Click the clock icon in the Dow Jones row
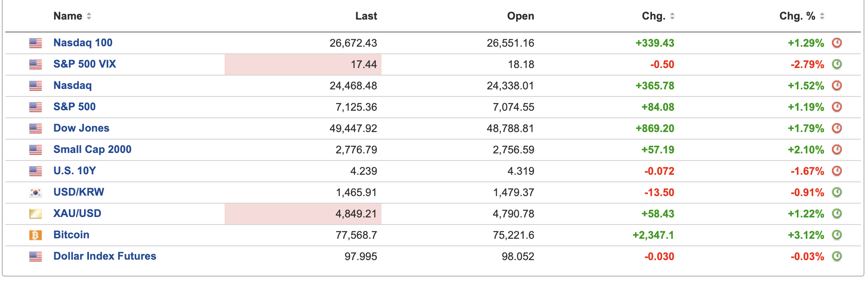 coord(837,128)
